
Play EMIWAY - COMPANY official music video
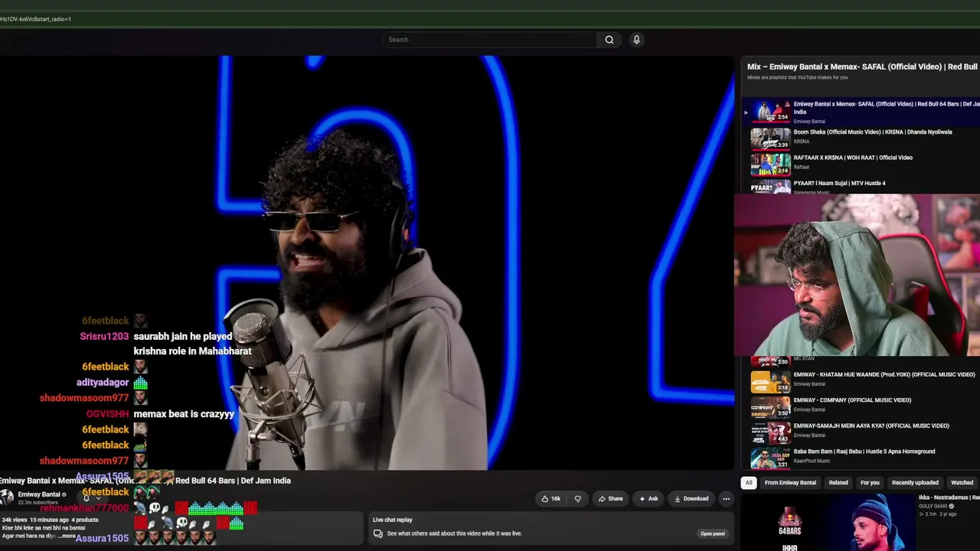(852, 400)
